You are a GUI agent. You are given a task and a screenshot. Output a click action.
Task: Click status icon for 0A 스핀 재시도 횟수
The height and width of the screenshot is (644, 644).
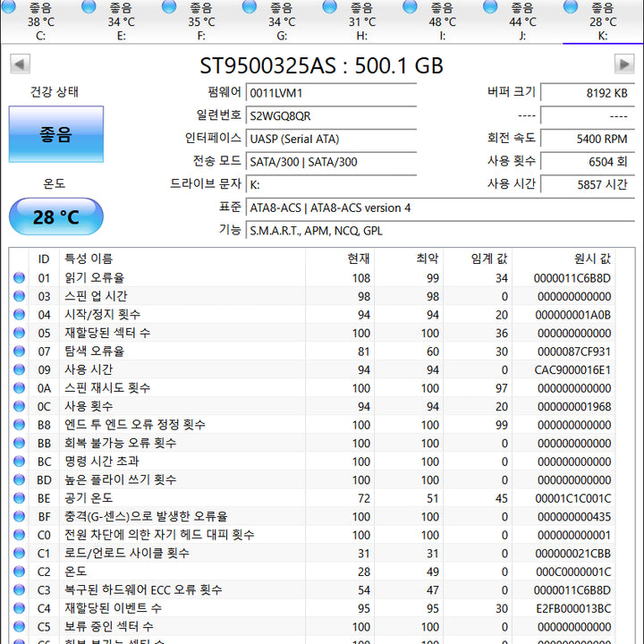(x=20, y=387)
